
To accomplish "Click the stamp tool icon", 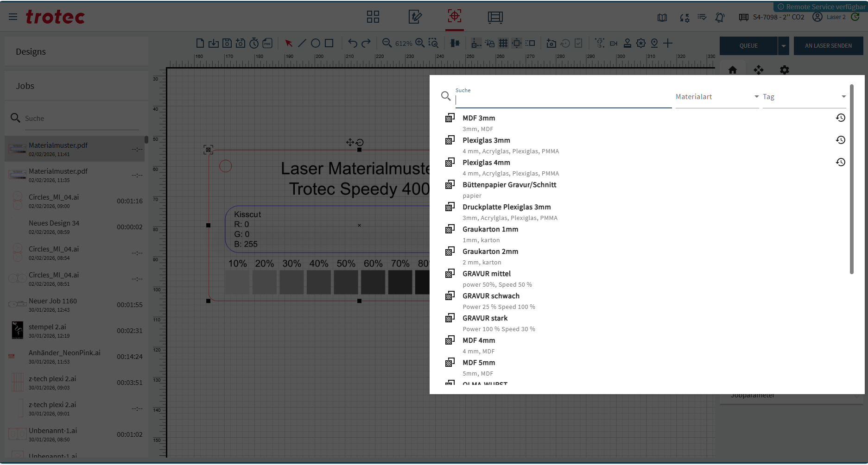I will coord(627,43).
